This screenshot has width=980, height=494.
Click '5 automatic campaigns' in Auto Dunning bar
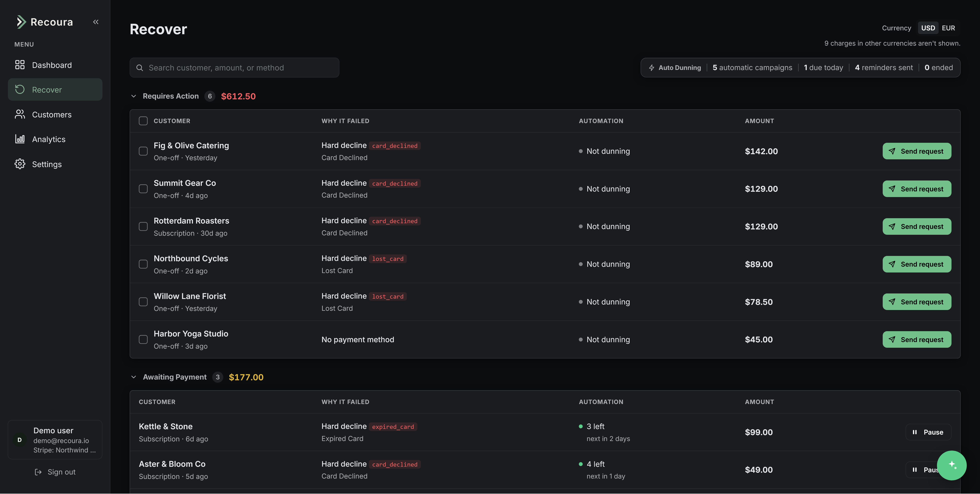[x=752, y=68]
